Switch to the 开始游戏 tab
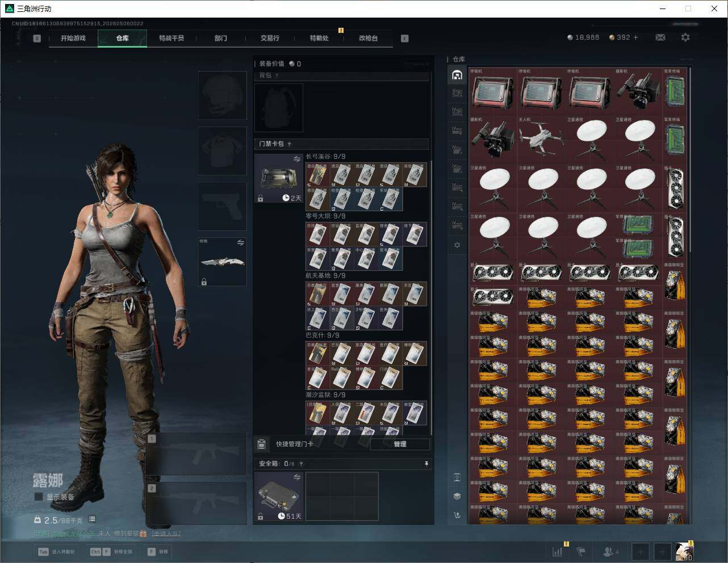Image resolution: width=728 pixels, height=563 pixels. (73, 38)
